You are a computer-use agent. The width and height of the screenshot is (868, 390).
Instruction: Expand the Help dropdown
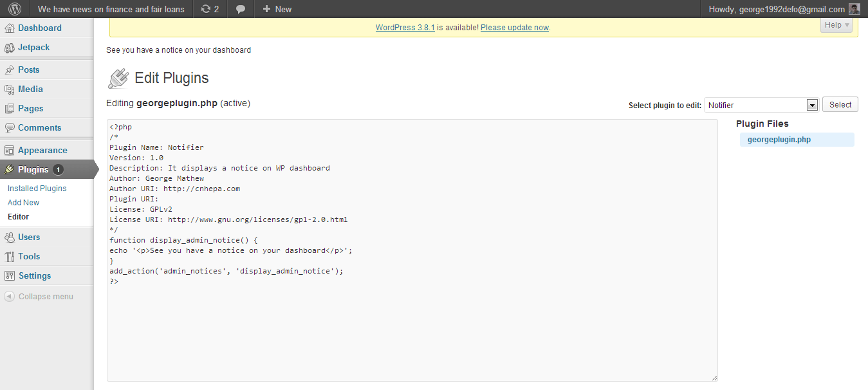point(835,24)
